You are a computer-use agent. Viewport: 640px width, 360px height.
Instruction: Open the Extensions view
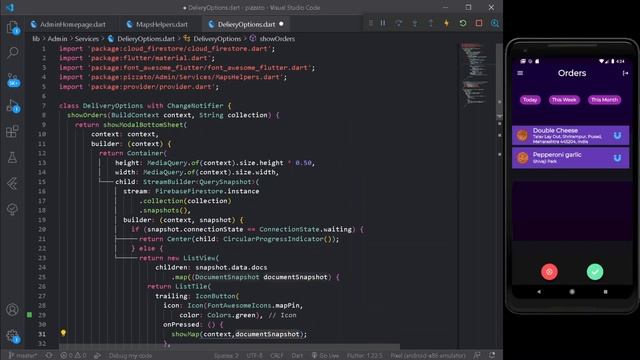[13, 131]
